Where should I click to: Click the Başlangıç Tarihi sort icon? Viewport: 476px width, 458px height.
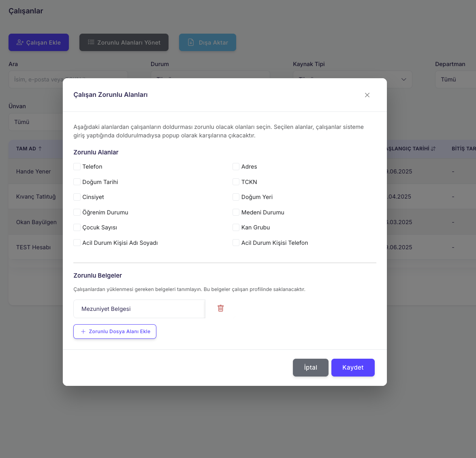[433, 149]
